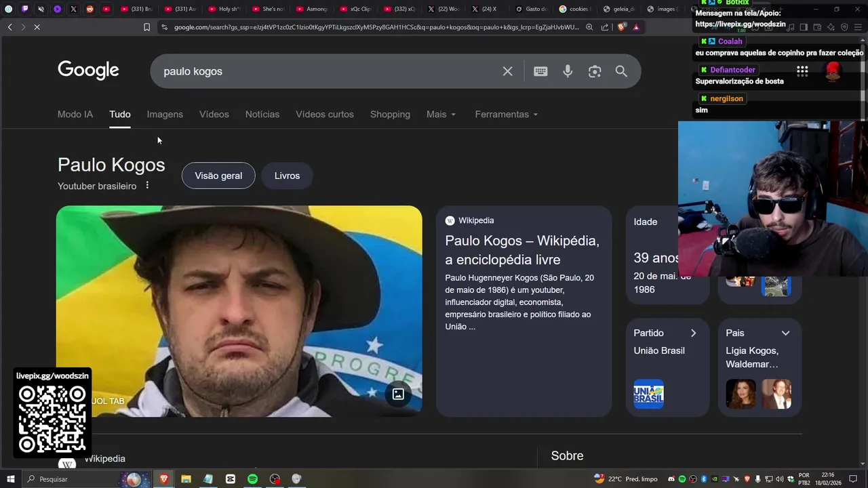Click Waldemar parent thumbnail
The image size is (868, 488).
point(776,394)
